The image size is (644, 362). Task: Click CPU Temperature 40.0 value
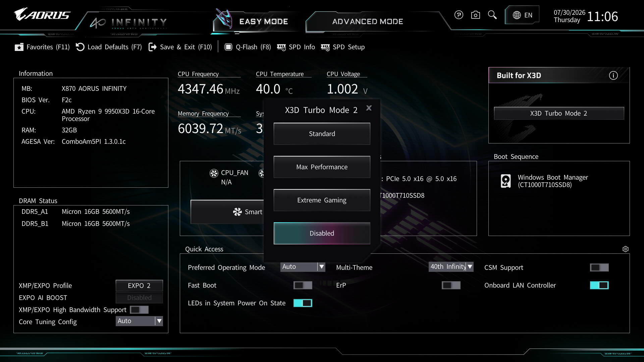[x=268, y=89]
